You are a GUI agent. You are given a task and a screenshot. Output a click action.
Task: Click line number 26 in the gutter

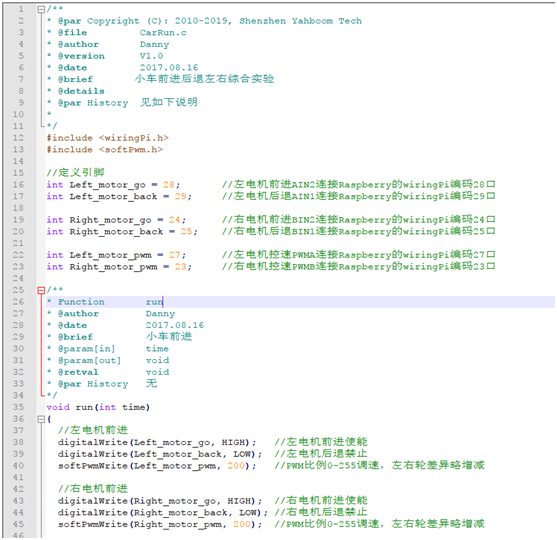(18, 302)
